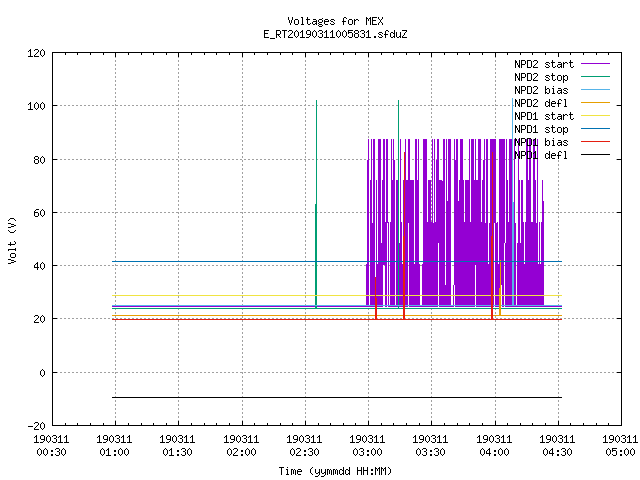This screenshot has width=640, height=480.
Task: Click the x-axis tick 190311 04:00
Action: (494, 446)
